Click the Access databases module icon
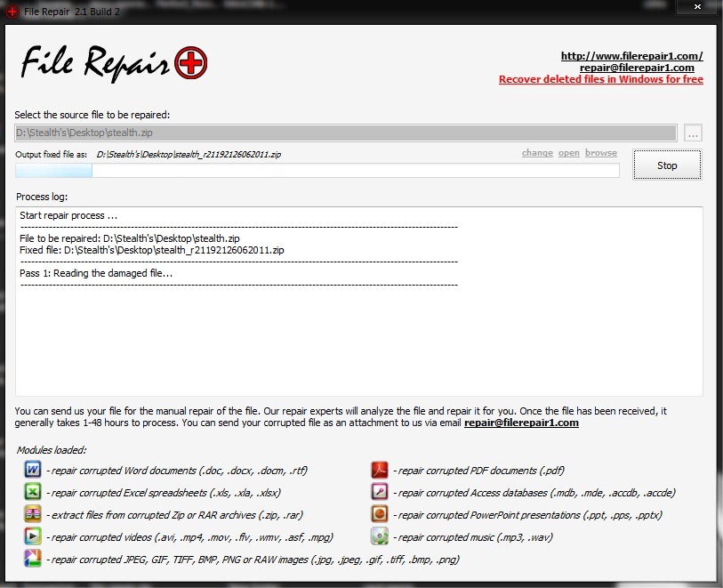 [380, 492]
